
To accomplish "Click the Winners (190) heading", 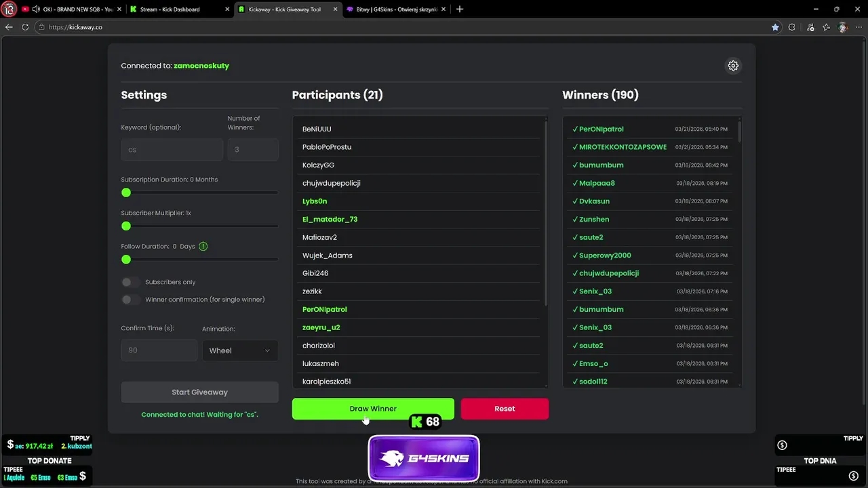I will (600, 95).
